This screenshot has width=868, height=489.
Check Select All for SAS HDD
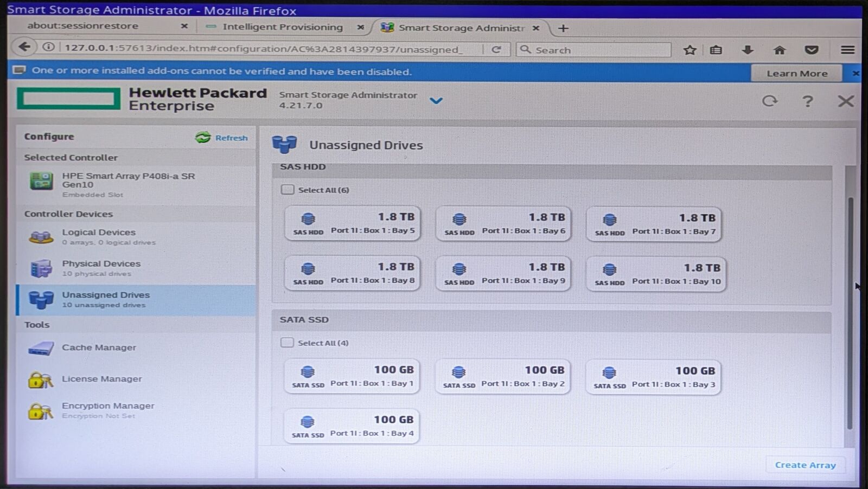pyautogui.click(x=288, y=190)
